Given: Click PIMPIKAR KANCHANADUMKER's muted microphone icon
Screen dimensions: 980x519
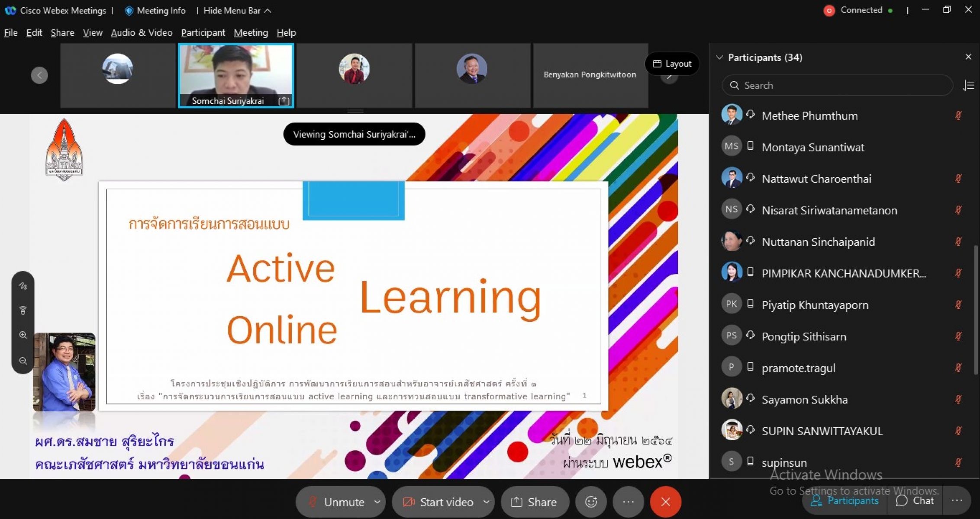Looking at the screenshot, I should coord(958,273).
